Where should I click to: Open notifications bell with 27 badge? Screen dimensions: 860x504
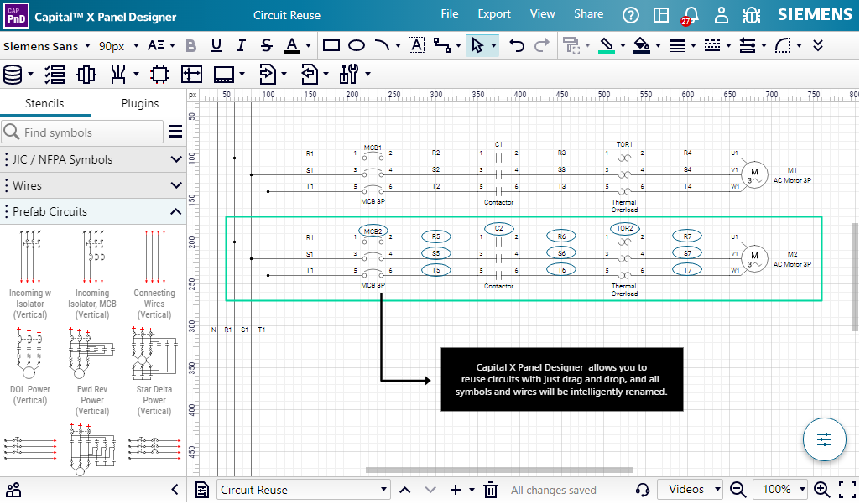(x=691, y=15)
